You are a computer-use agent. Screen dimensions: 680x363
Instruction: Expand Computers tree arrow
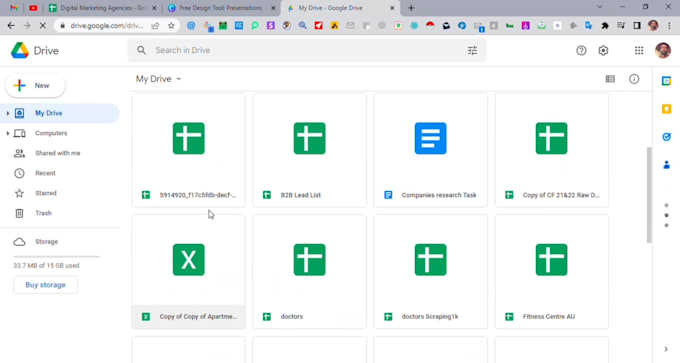pos(7,133)
